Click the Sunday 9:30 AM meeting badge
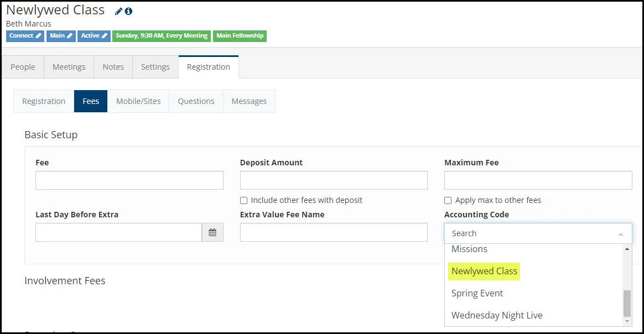644x334 pixels. [162, 36]
